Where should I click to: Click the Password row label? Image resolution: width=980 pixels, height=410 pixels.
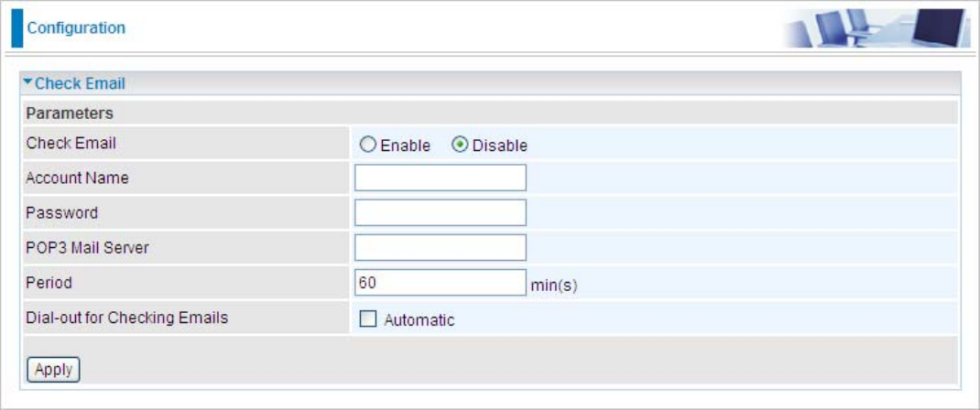(61, 213)
